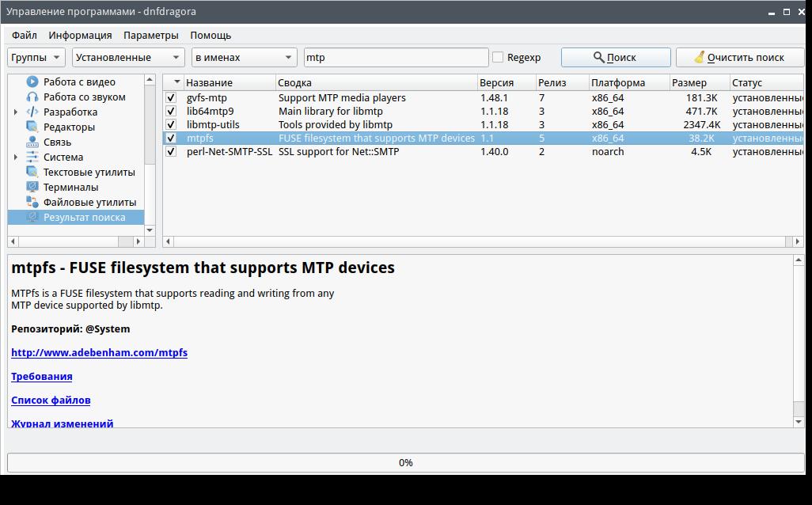This screenshot has width=812, height=505.
Task: Open the Файл menu
Action: click(x=25, y=35)
